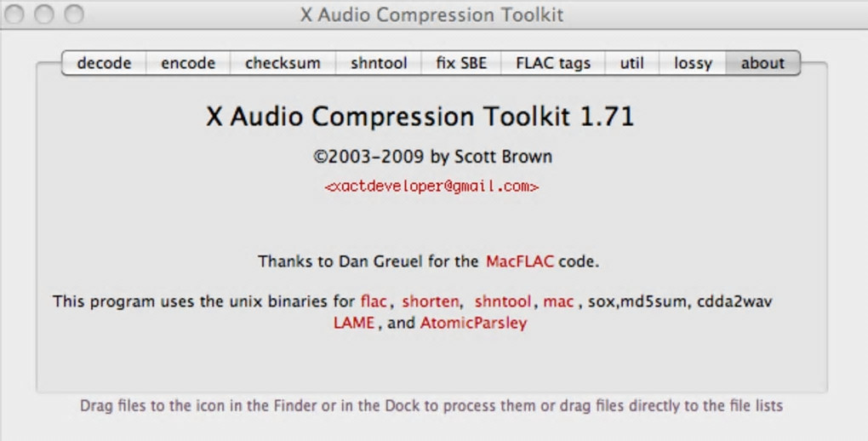This screenshot has width=868, height=441.
Task: Select the util tab
Action: point(631,63)
